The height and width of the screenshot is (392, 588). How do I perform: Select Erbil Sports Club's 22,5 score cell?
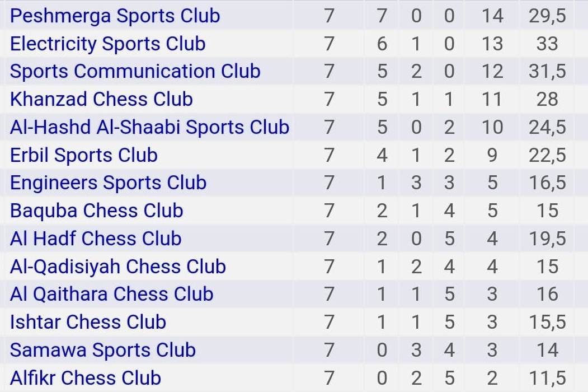(x=547, y=155)
